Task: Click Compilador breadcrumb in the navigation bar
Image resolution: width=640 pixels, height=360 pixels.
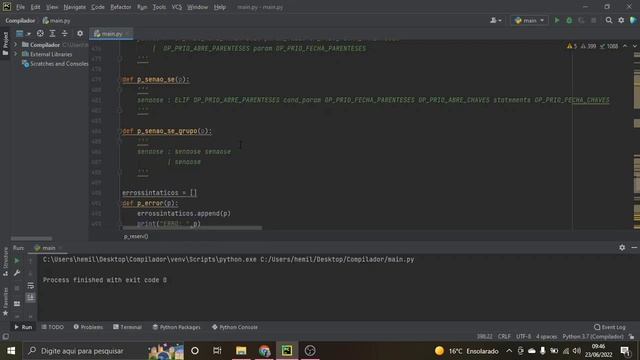Action: tap(20, 20)
